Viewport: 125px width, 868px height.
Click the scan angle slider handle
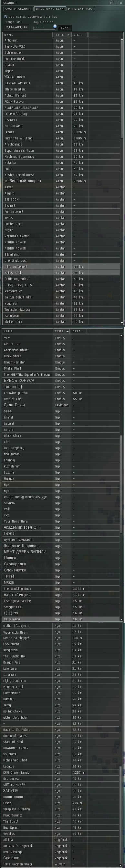[x=55, y=26]
